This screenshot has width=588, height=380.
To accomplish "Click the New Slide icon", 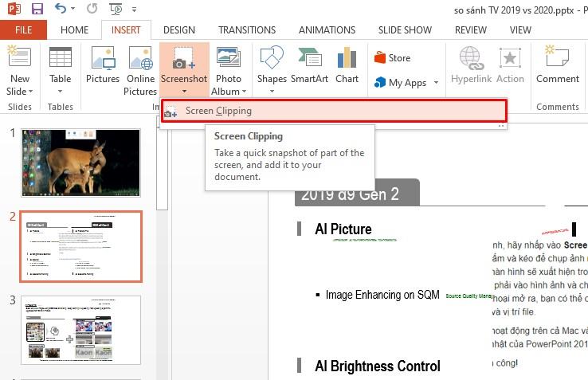I will point(19,57).
